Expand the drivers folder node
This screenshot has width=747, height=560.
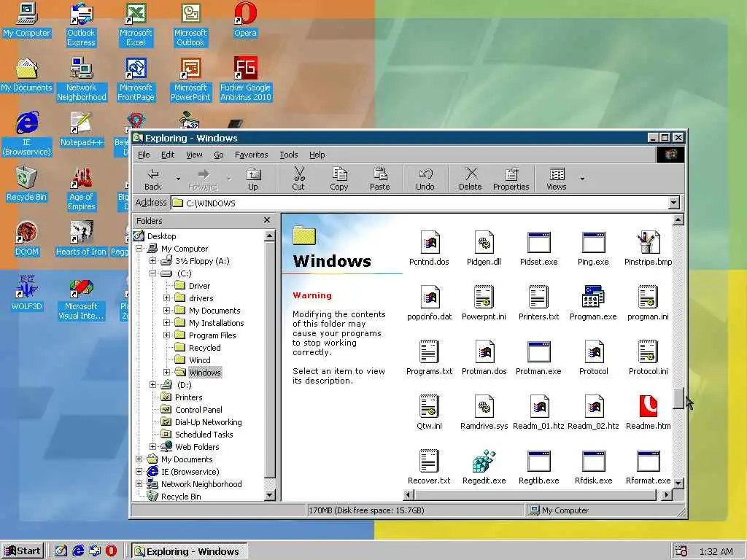166,298
